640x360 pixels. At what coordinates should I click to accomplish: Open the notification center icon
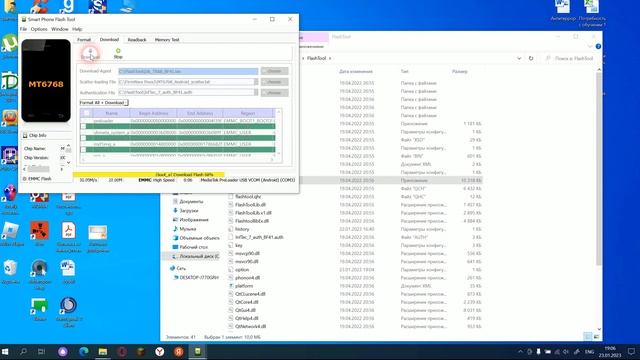tap(631, 351)
